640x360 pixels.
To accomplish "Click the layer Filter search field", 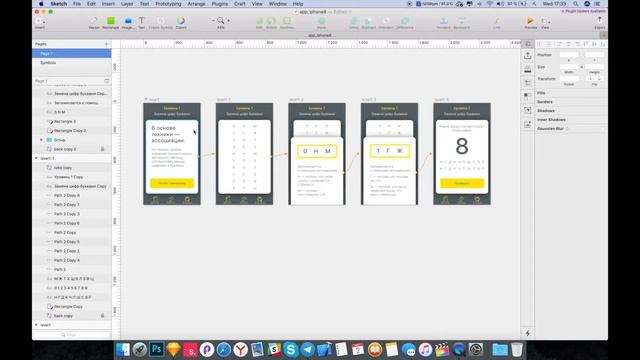I will (x=71, y=335).
